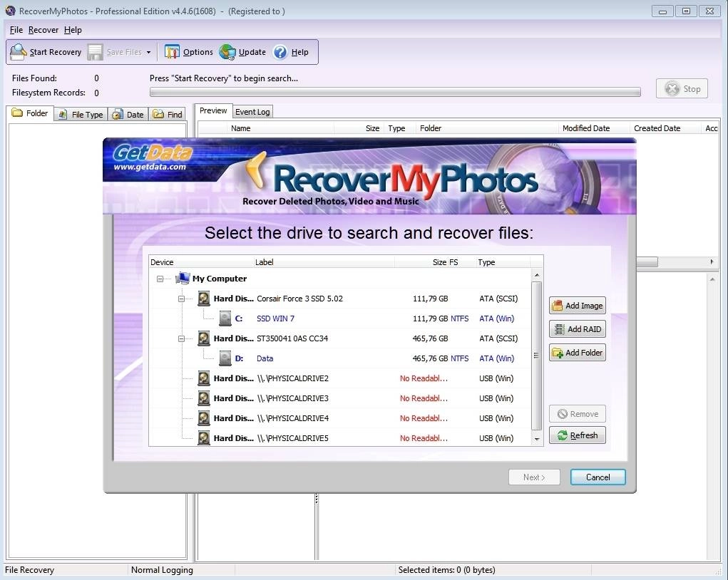Image resolution: width=728 pixels, height=580 pixels.
Task: Open the Help menu
Action: 73,30
